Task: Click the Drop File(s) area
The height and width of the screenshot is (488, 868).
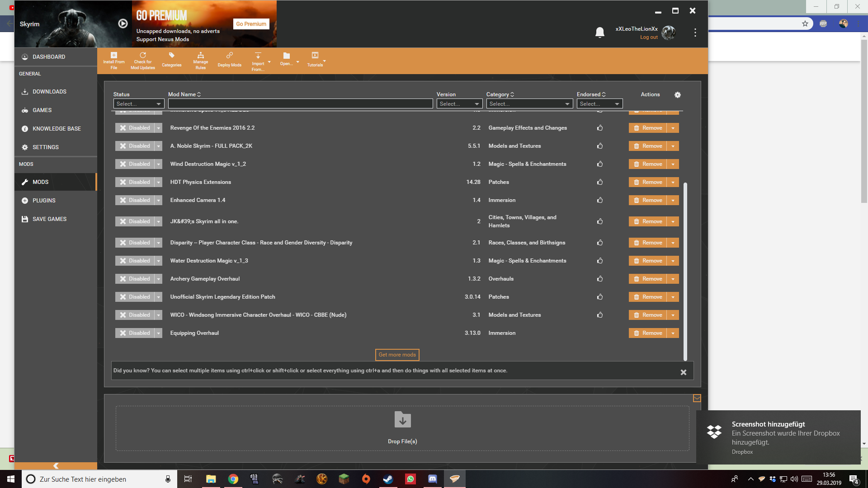Action: click(x=402, y=428)
